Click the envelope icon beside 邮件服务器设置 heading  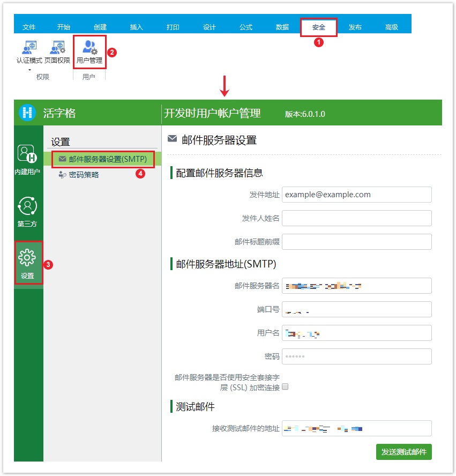[173, 139]
